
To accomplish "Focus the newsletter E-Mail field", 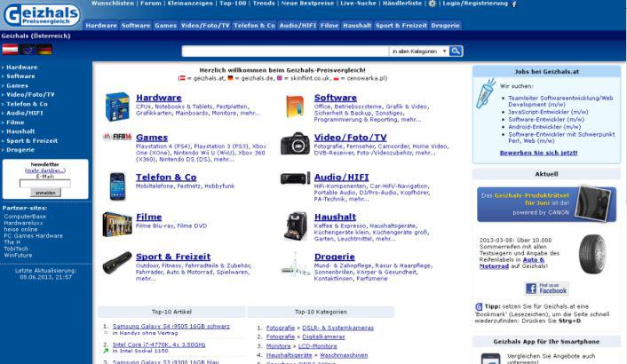I will click(45, 184).
